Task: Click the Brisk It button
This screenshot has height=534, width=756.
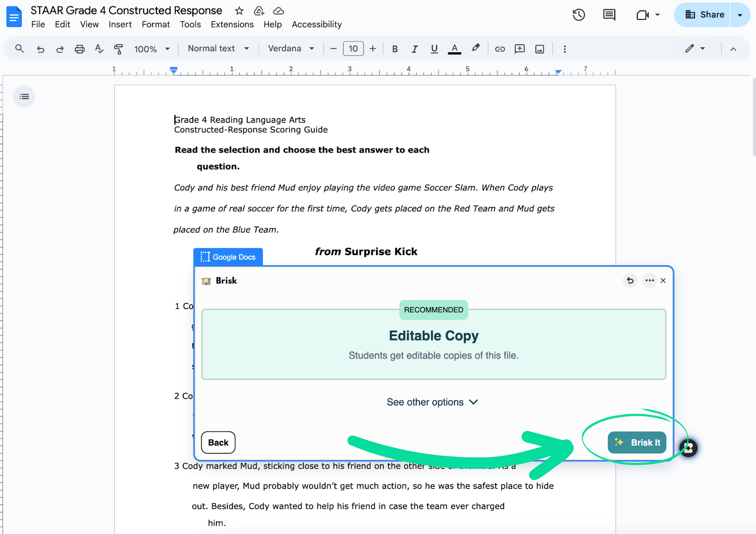Action: 637,443
